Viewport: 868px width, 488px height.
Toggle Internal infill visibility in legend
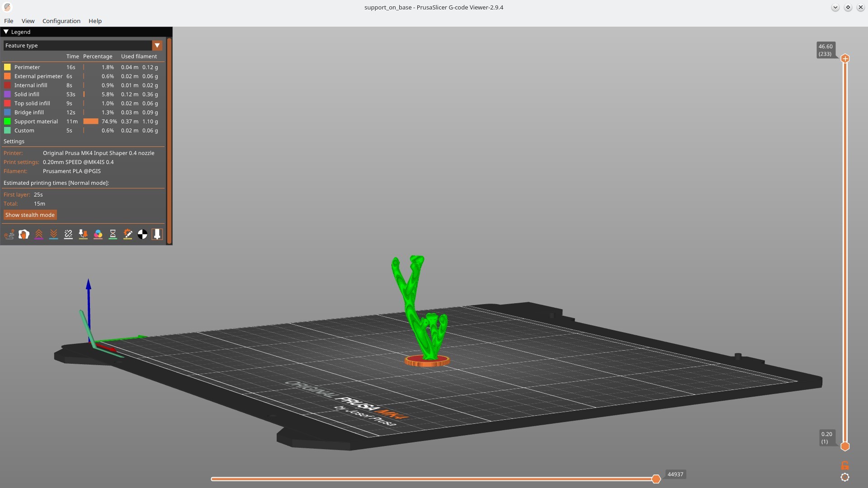tap(84, 85)
